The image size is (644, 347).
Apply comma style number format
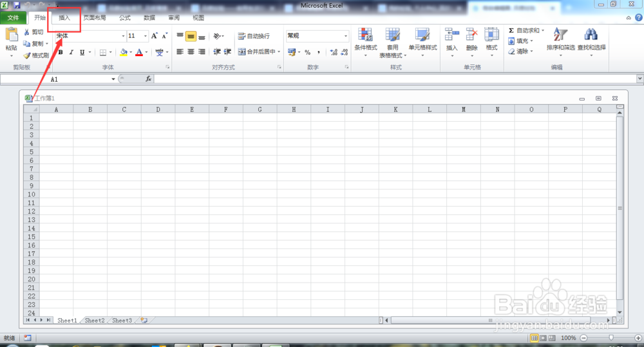click(x=319, y=52)
